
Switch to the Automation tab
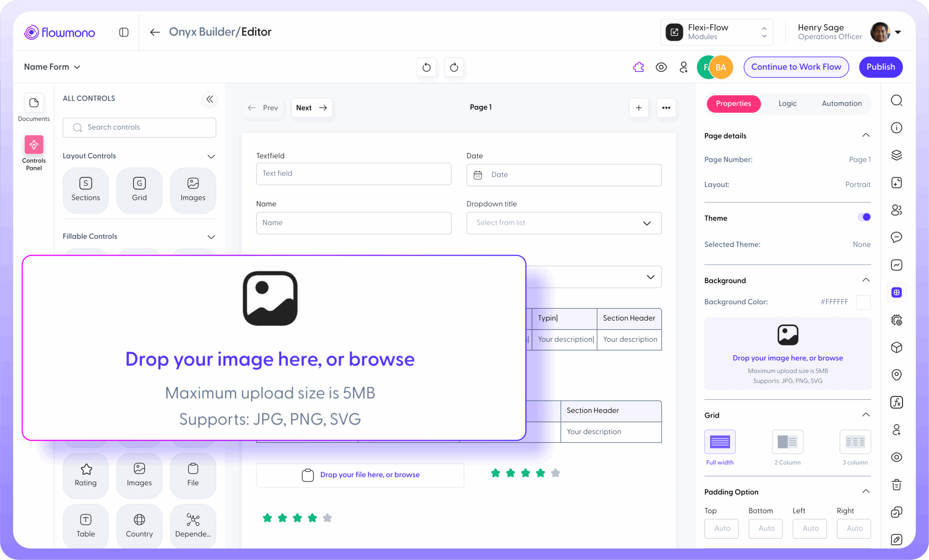coord(842,103)
